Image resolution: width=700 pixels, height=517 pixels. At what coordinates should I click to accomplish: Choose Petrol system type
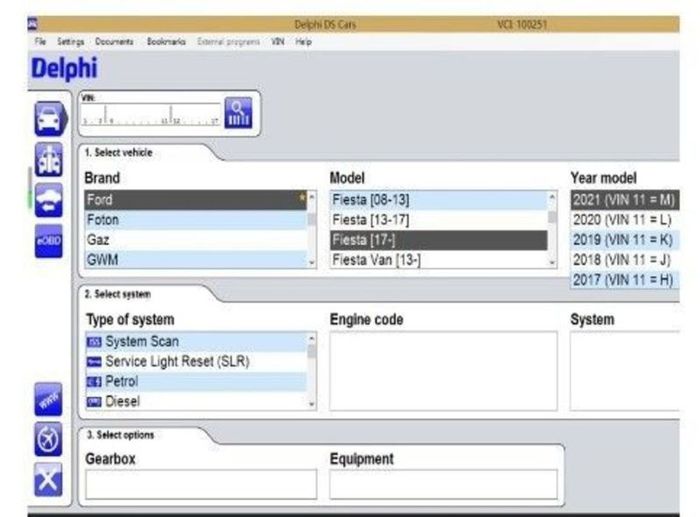[x=196, y=382]
